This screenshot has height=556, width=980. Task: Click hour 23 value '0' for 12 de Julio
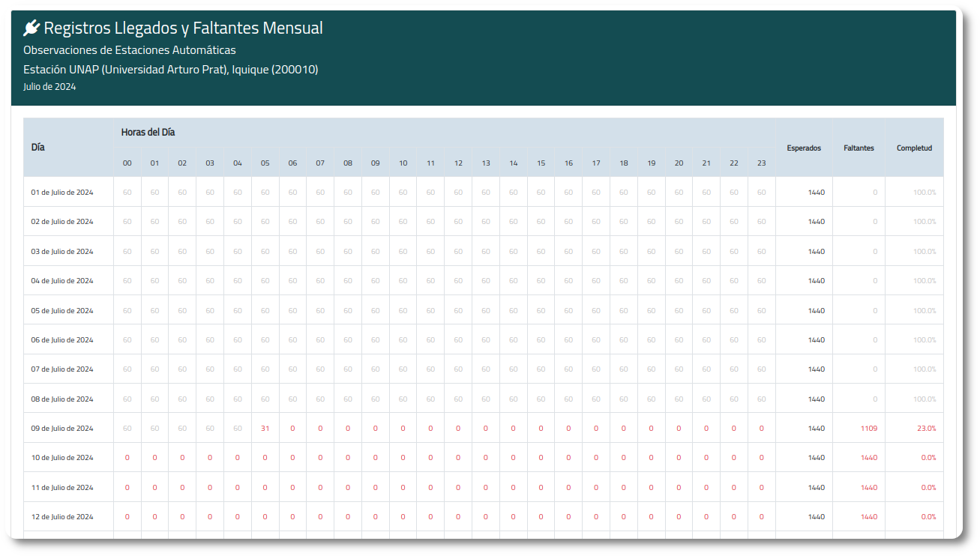click(x=762, y=517)
